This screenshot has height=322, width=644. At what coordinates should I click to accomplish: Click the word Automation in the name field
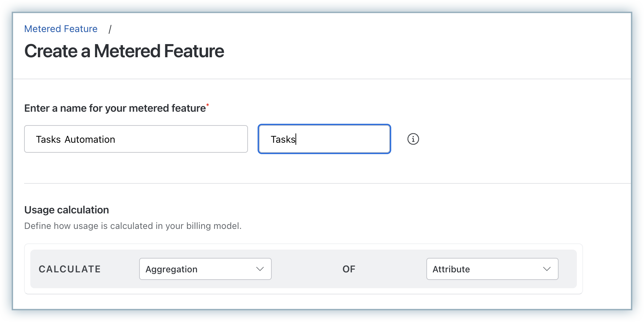(x=90, y=139)
